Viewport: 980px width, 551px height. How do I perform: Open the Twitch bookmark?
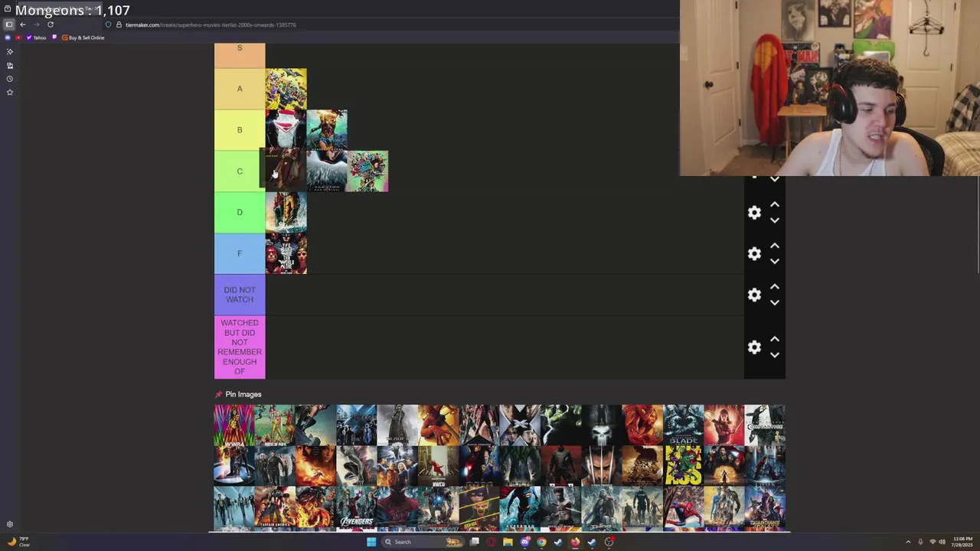[54, 37]
